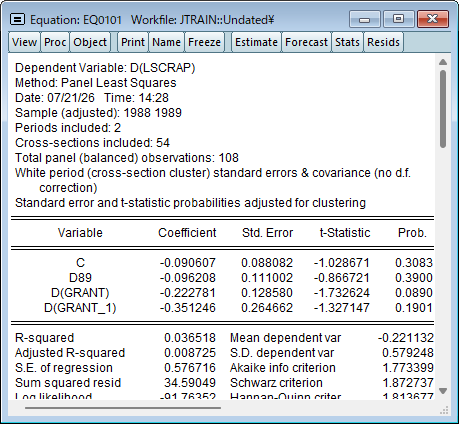Click t-statistic value -1.732624
Viewport: 459px width, 424px height.
coord(342,293)
